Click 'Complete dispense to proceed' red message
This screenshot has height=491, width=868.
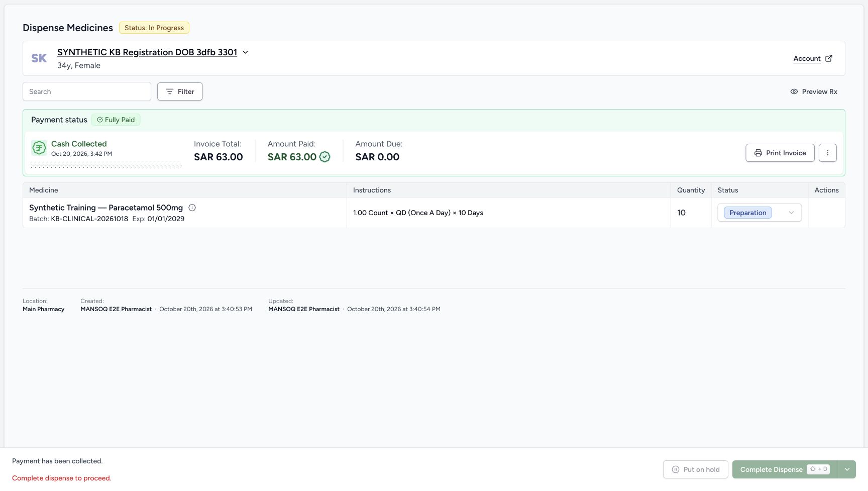pos(62,478)
